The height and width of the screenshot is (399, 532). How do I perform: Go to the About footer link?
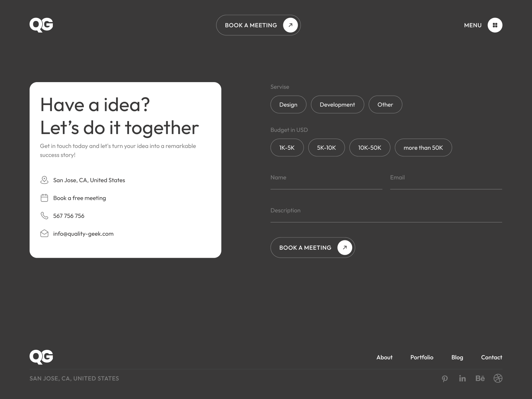tap(384, 357)
